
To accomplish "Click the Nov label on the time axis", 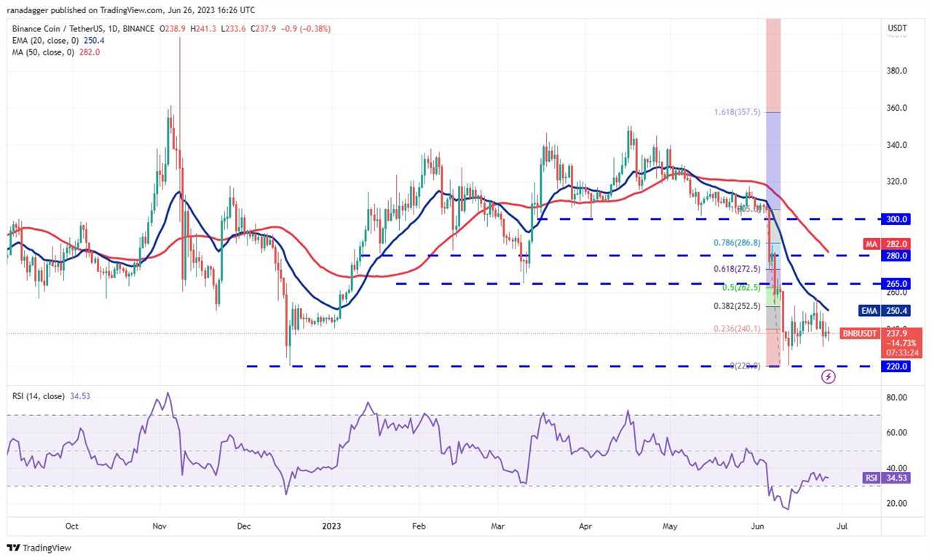I will (x=160, y=524).
